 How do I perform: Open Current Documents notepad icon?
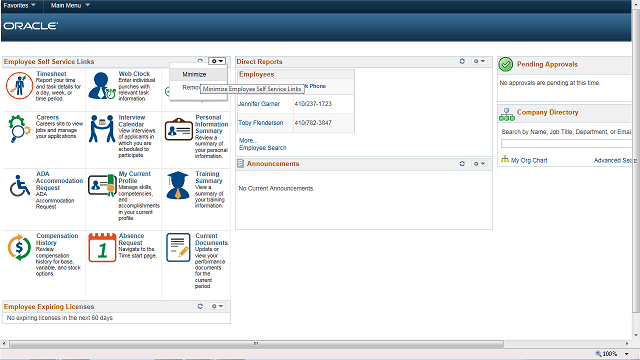point(178,247)
